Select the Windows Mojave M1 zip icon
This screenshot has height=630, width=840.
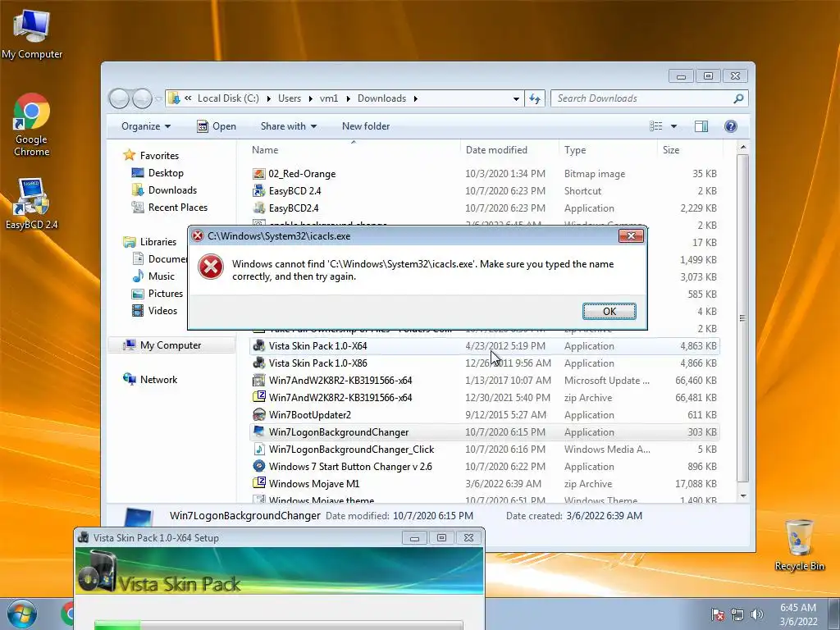258,482
